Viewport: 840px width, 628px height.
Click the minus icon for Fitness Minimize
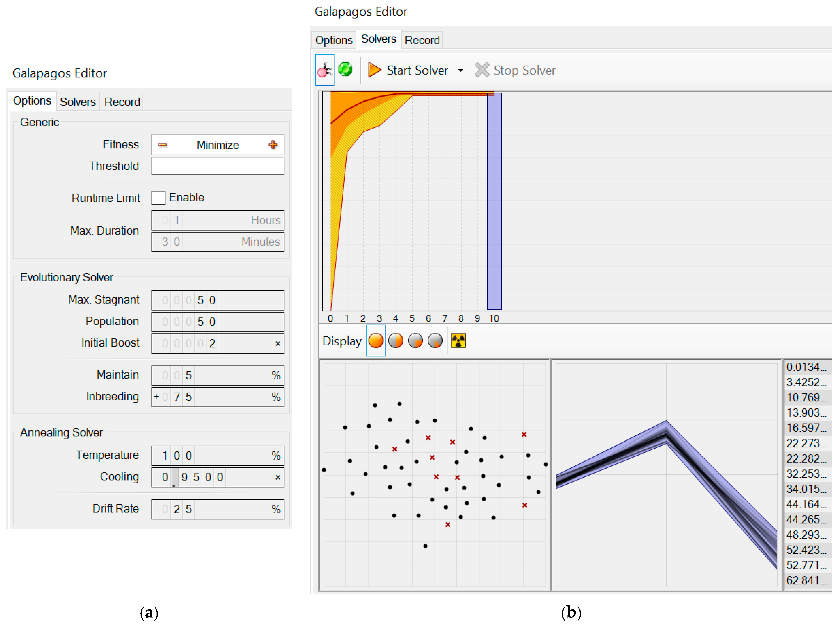pos(163,145)
